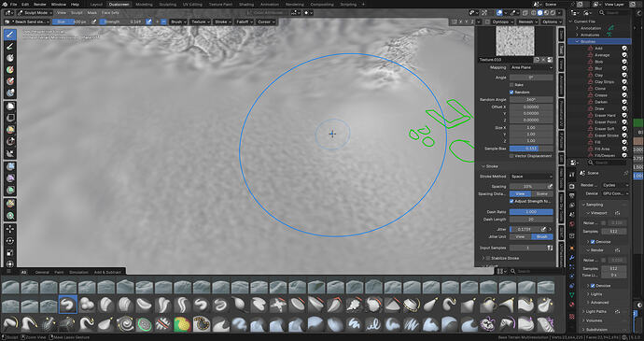This screenshot has width=644, height=341.
Task: Open the Tool properties tab icon
Action: [x=572, y=174]
